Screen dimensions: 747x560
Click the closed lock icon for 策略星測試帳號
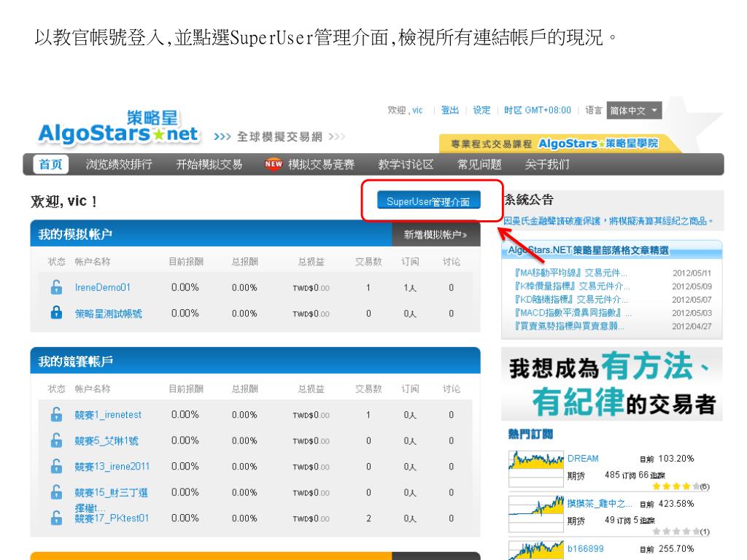coord(56,312)
